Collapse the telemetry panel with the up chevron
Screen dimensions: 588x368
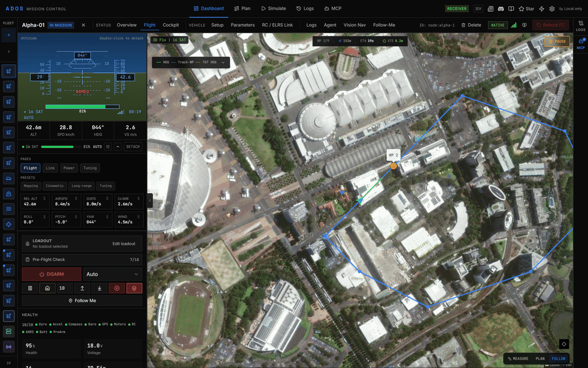(118, 147)
